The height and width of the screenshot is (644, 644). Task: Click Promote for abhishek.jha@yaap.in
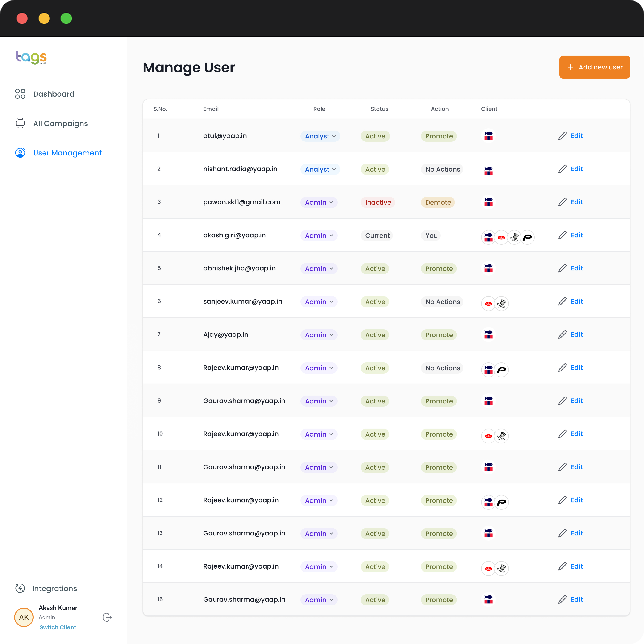point(439,269)
